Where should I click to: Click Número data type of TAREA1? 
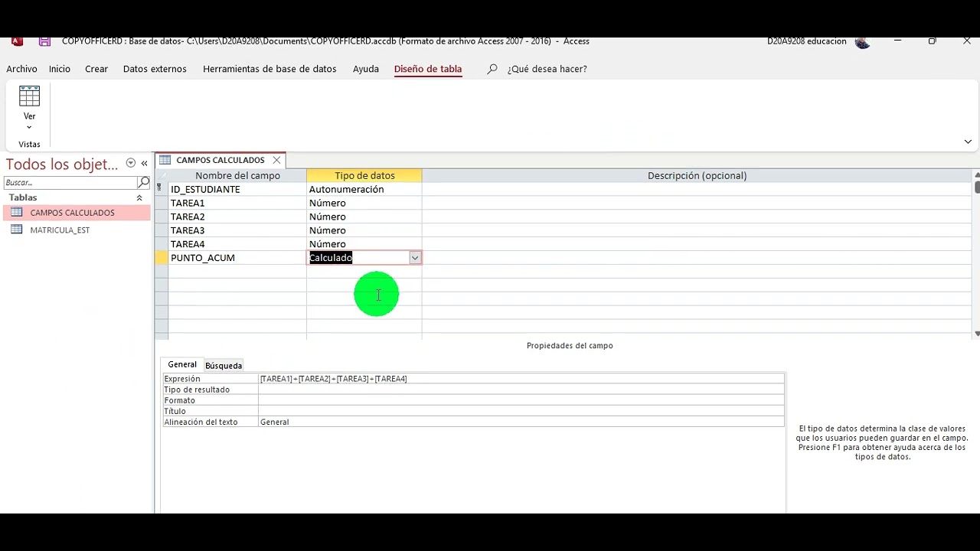tap(364, 203)
